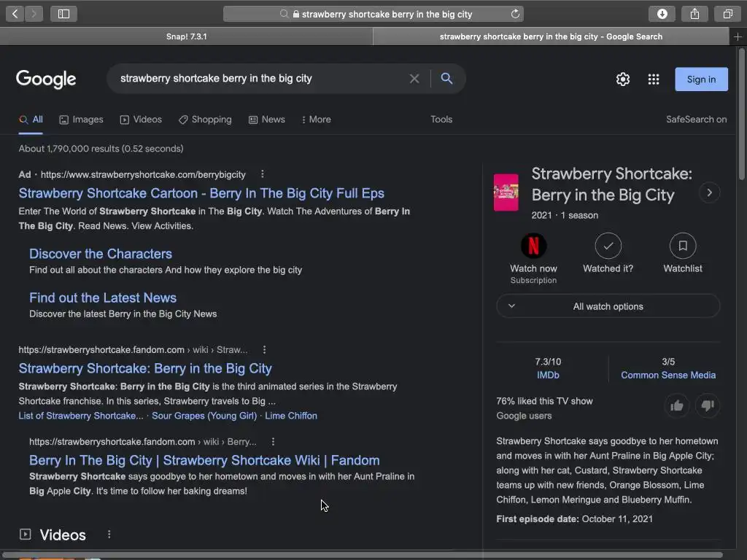Open options dots for fandom Straw... result
The image size is (747, 560).
[x=264, y=350]
